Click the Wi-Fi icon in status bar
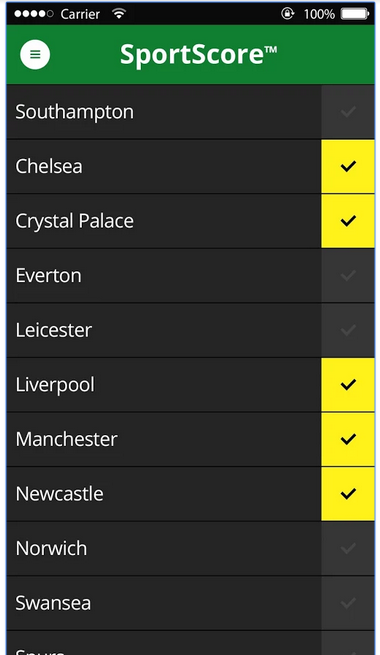This screenshot has width=380, height=655. coord(119,14)
